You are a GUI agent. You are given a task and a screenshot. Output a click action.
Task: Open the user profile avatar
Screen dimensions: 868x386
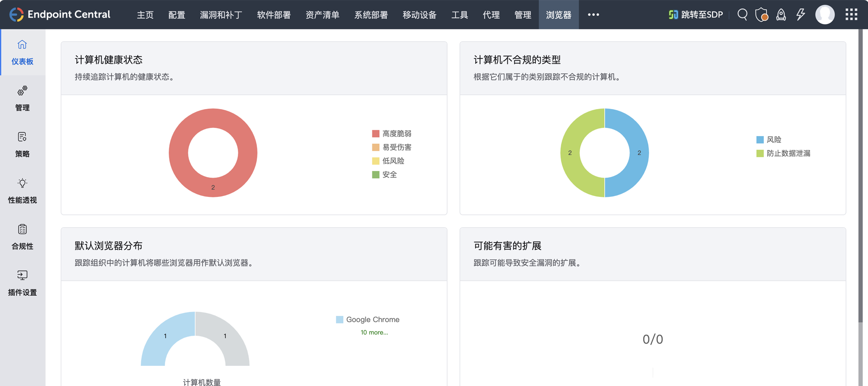tap(825, 15)
